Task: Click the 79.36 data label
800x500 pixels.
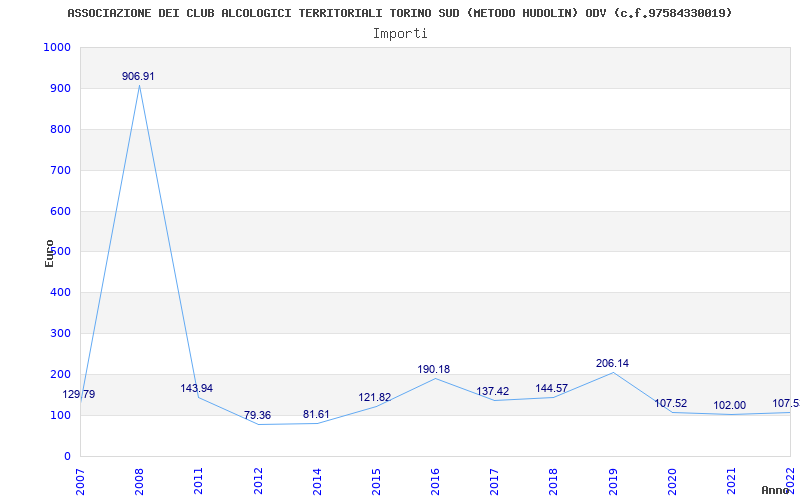Action: tap(258, 415)
